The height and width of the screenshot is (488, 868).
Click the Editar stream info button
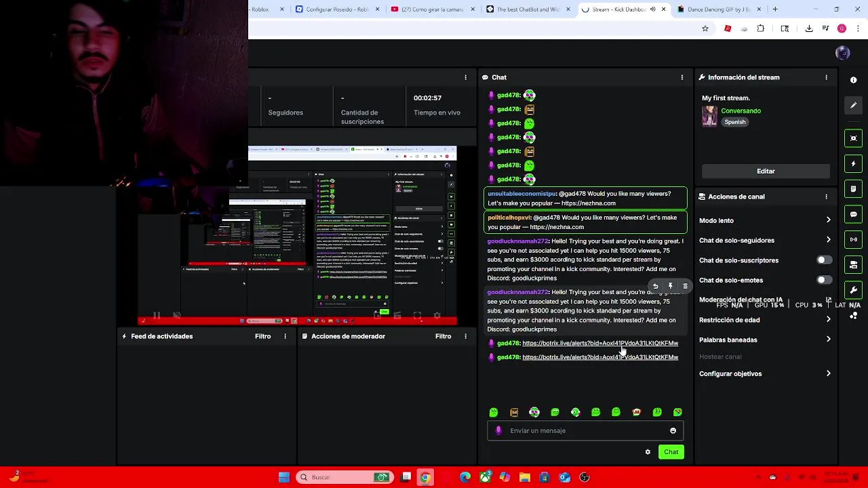click(x=766, y=171)
